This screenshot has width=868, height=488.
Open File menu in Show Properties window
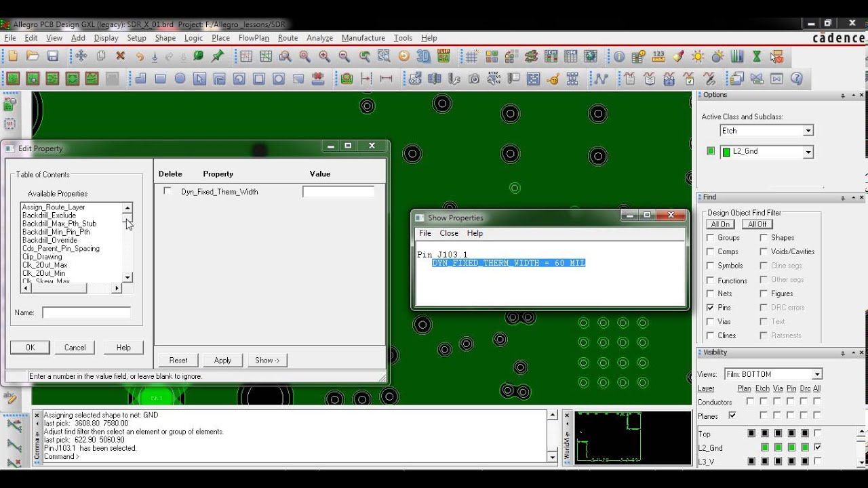pos(425,233)
